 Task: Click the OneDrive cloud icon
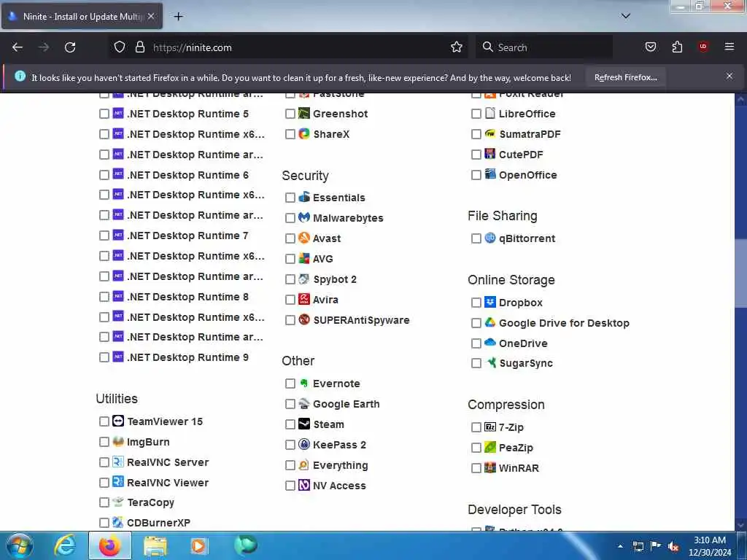(x=490, y=343)
